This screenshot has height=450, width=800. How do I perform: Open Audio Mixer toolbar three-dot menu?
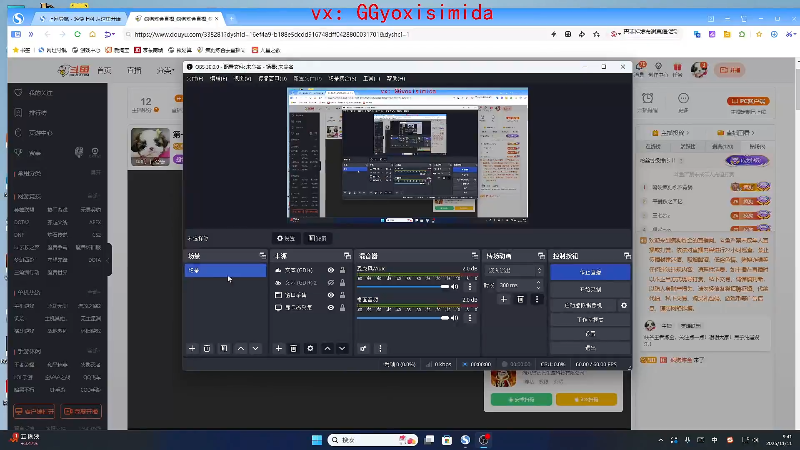pyautogui.click(x=380, y=348)
